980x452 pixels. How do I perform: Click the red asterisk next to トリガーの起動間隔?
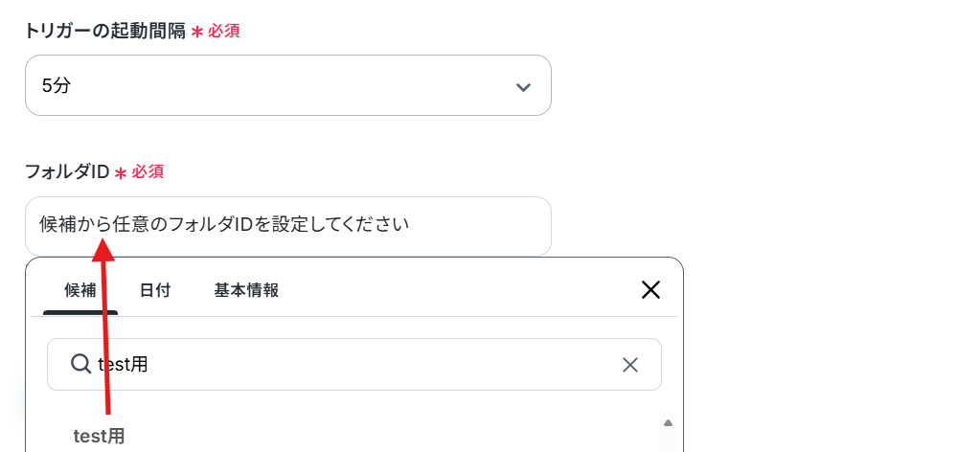197,32
